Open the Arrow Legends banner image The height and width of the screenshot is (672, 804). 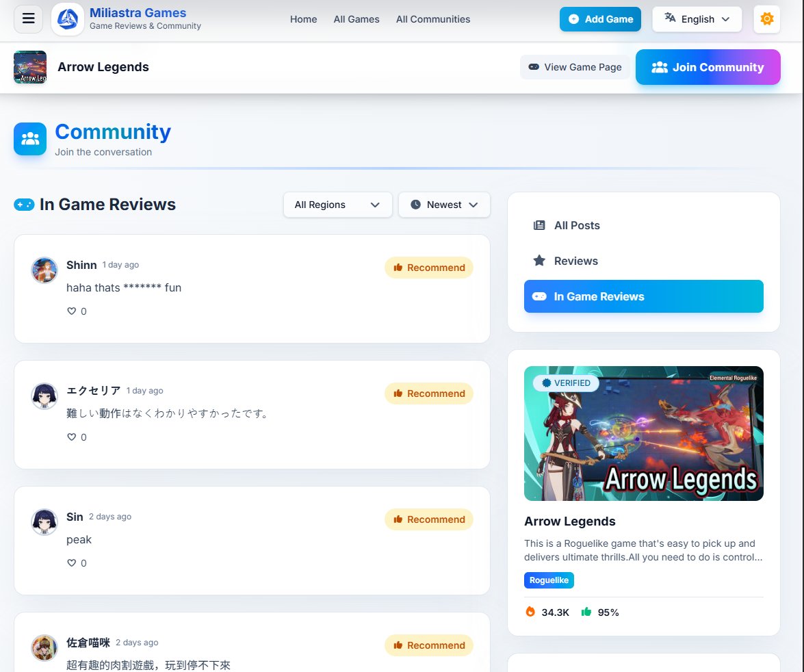point(643,433)
